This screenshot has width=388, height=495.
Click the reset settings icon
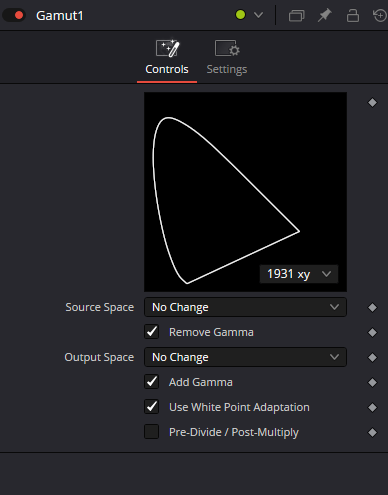(380, 15)
